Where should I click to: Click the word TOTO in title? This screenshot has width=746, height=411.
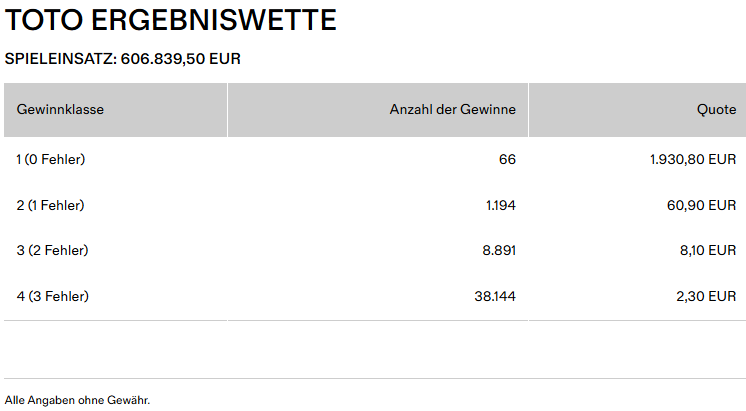(x=39, y=20)
